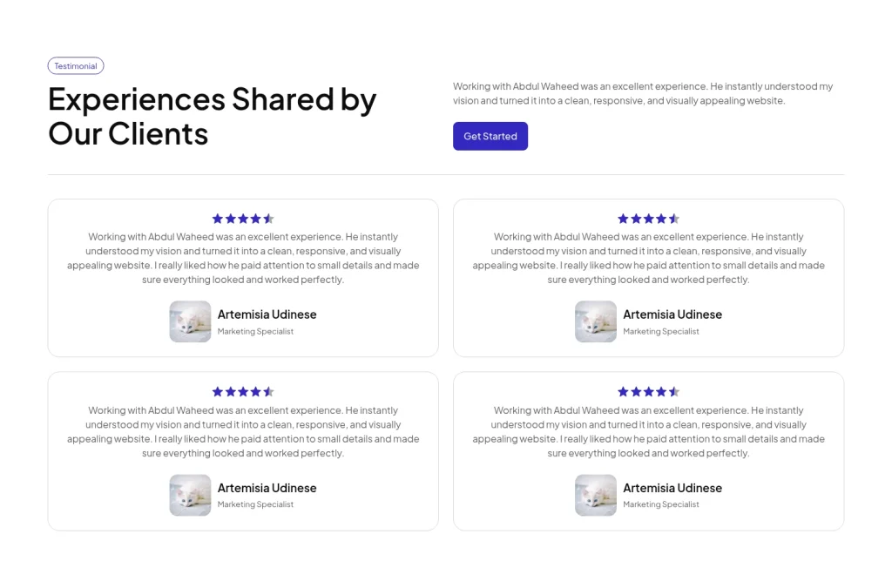Click Artemisia Udinese name in the top-right card
The width and height of the screenshot is (892, 588).
[672, 314]
